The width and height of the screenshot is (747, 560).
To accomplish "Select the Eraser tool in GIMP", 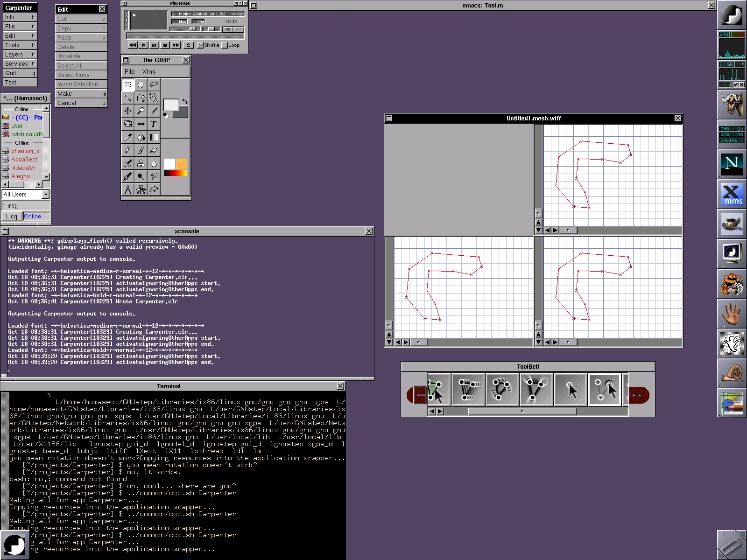I will [154, 150].
